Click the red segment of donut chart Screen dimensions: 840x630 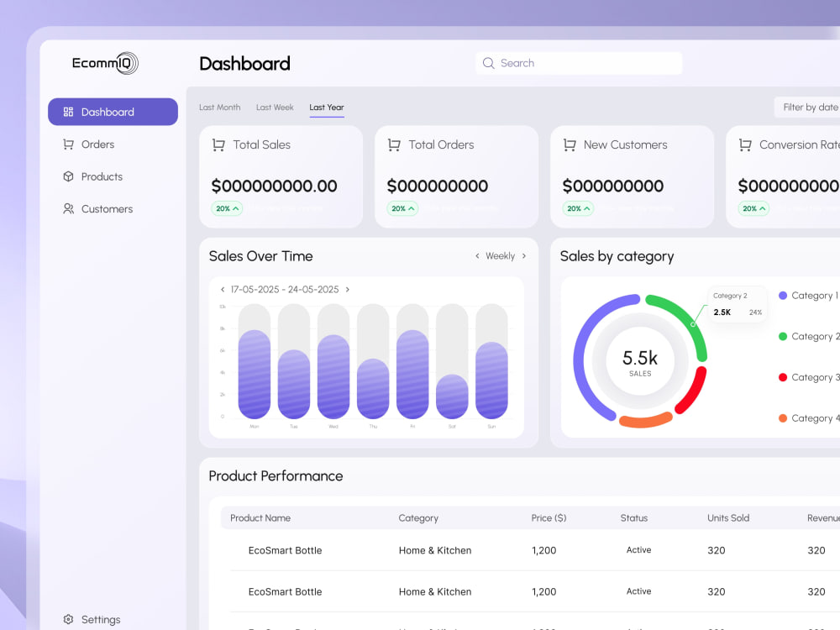(696, 392)
